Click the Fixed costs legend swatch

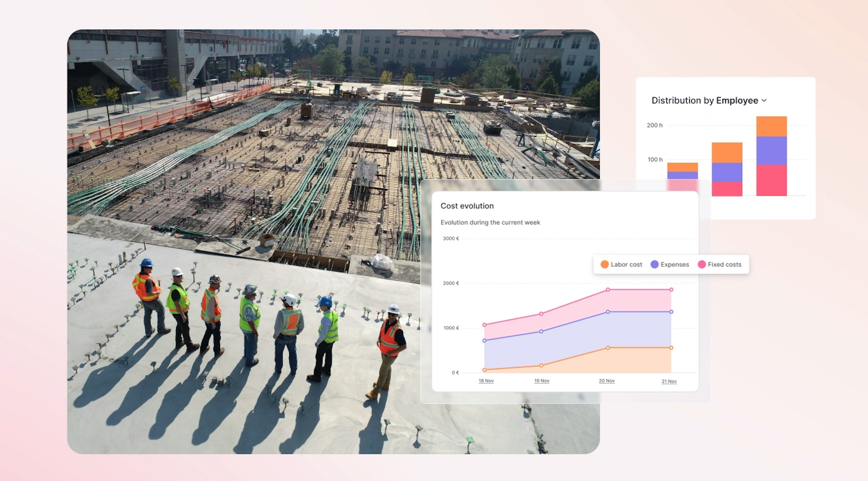(x=702, y=264)
